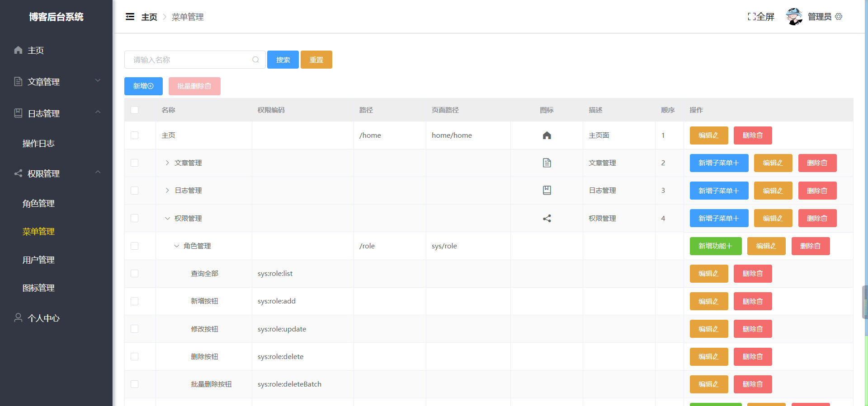
Task: Click 新增功能 in 角色管理 row
Action: point(716,246)
